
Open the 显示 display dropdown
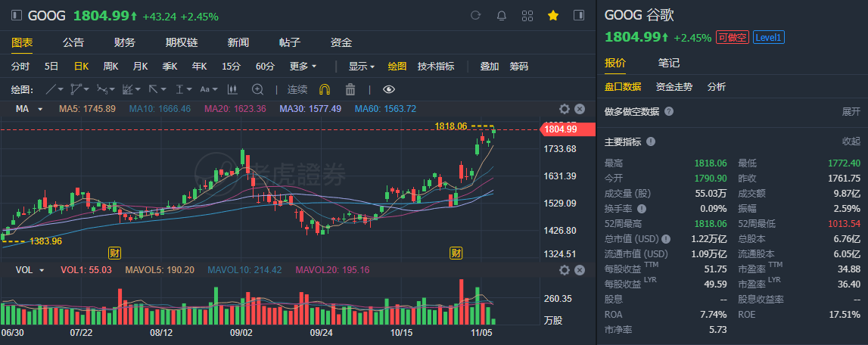(361, 67)
